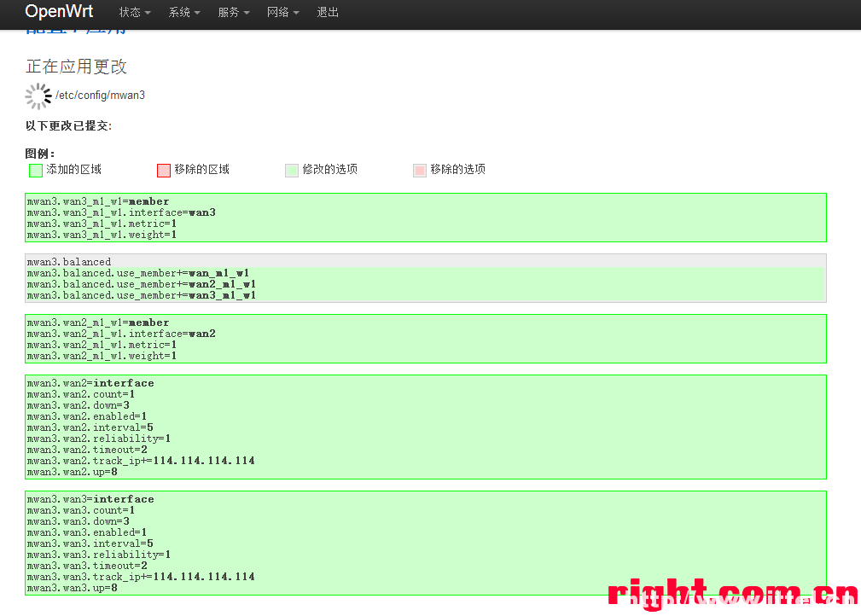Select the /etc/config/mwan3 path text
The width and height of the screenshot is (861, 616).
pos(100,95)
